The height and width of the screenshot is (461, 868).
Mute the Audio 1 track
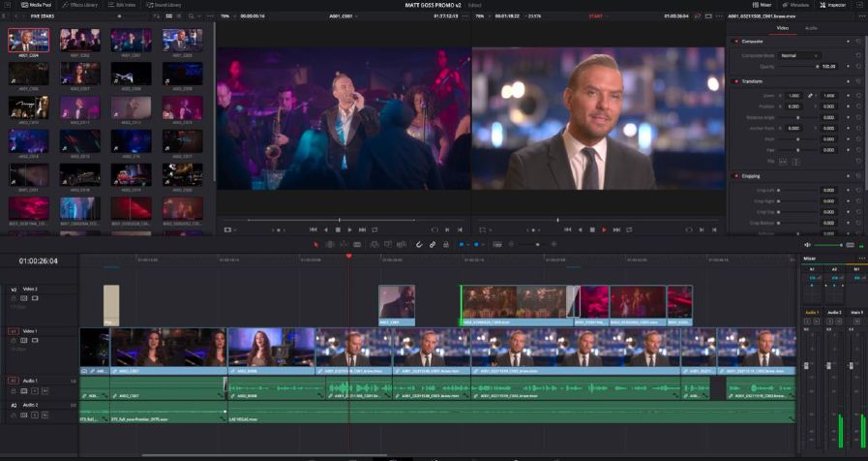pos(45,390)
